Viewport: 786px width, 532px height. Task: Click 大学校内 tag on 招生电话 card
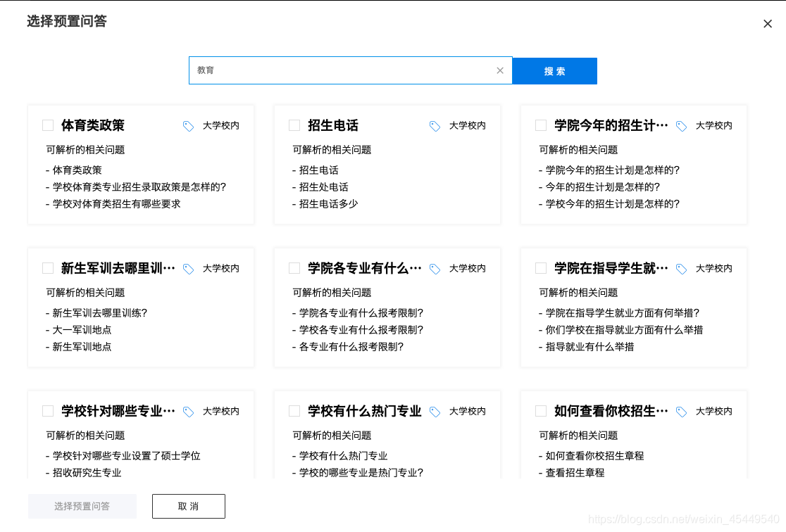coord(467,126)
